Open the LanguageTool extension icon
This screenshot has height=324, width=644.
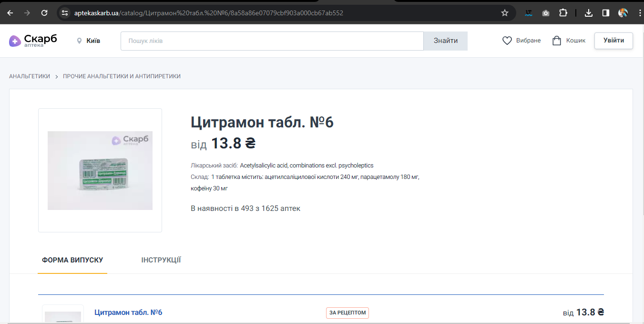pos(528,13)
